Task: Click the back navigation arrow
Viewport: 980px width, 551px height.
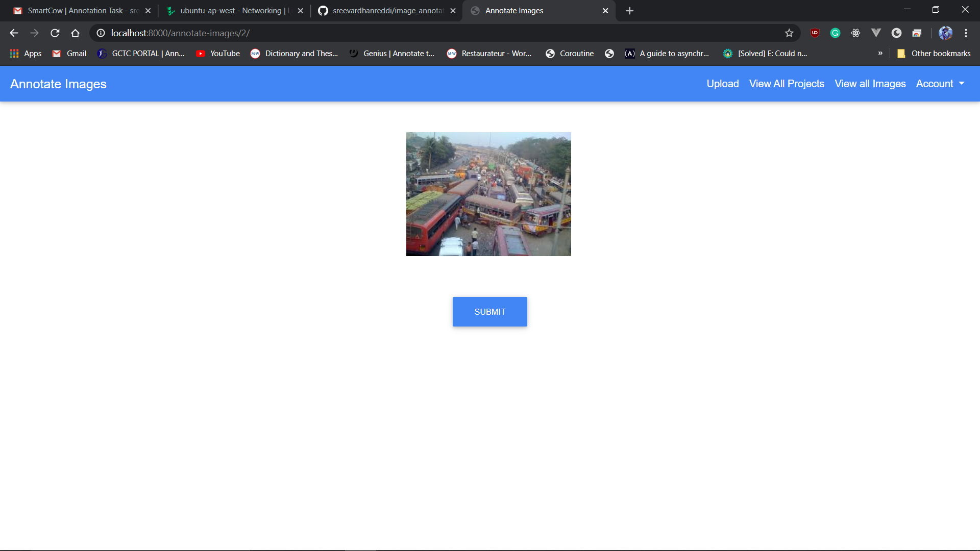Action: pos(14,33)
